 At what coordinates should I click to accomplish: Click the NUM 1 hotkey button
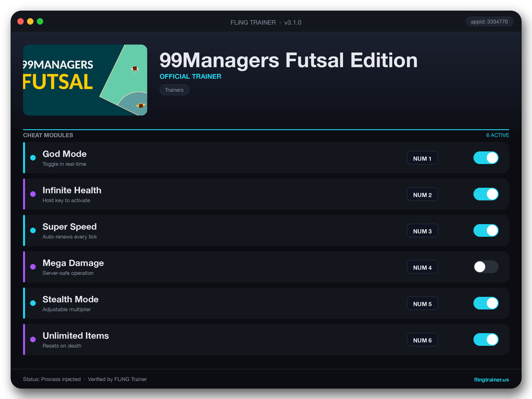pos(422,158)
